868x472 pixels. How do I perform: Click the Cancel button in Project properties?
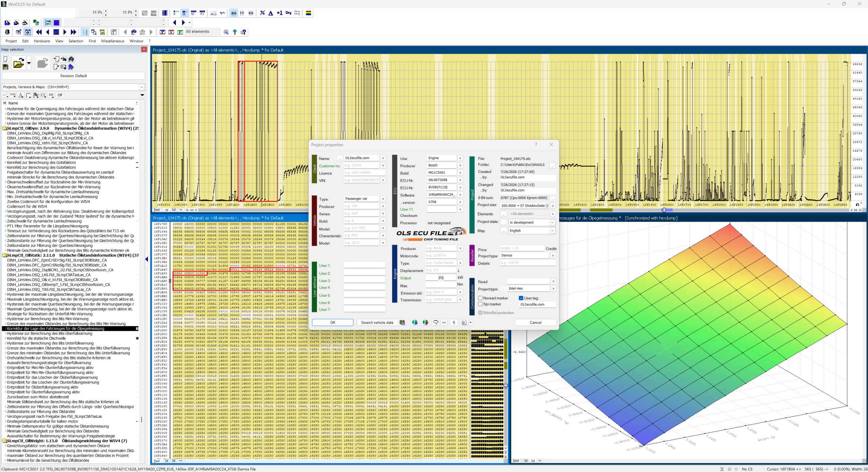pyautogui.click(x=535, y=322)
